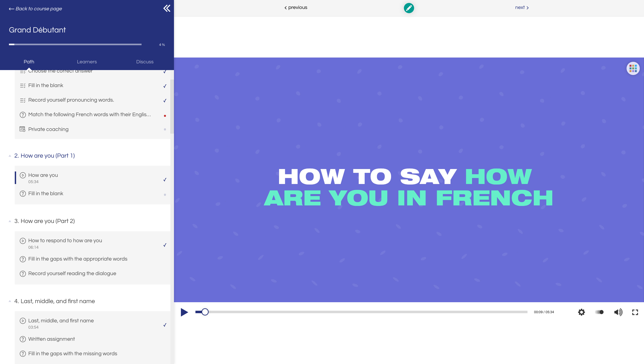Go back to course page

coord(36,9)
